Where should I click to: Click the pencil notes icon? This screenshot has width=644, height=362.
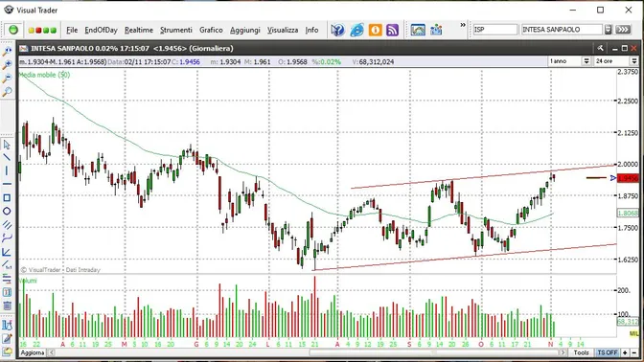click(x=7, y=339)
